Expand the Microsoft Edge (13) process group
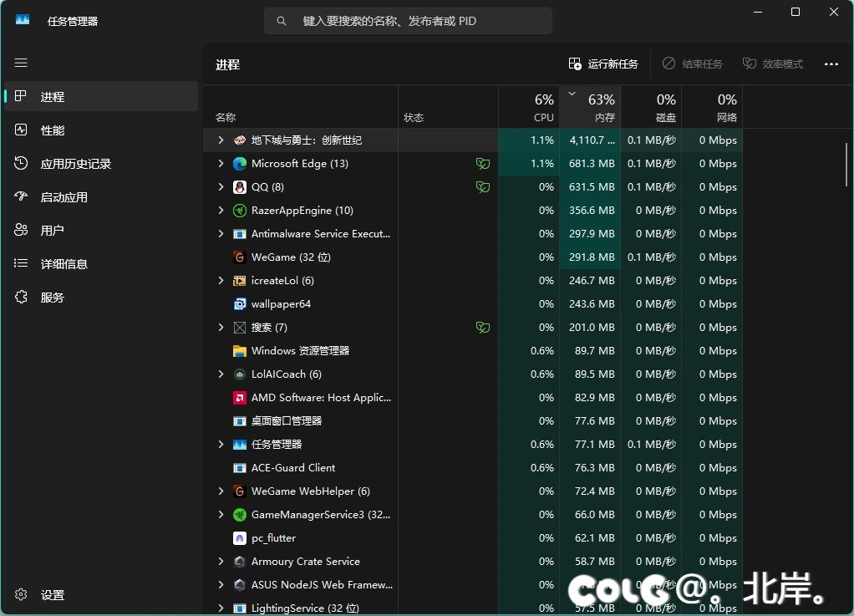The width and height of the screenshot is (854, 616). [221, 164]
